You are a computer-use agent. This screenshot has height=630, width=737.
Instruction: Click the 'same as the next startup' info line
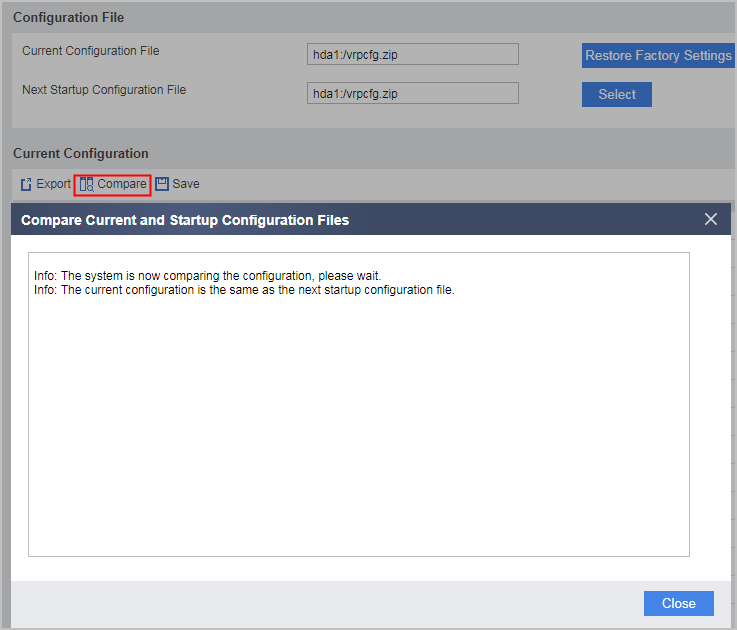[x=244, y=290]
